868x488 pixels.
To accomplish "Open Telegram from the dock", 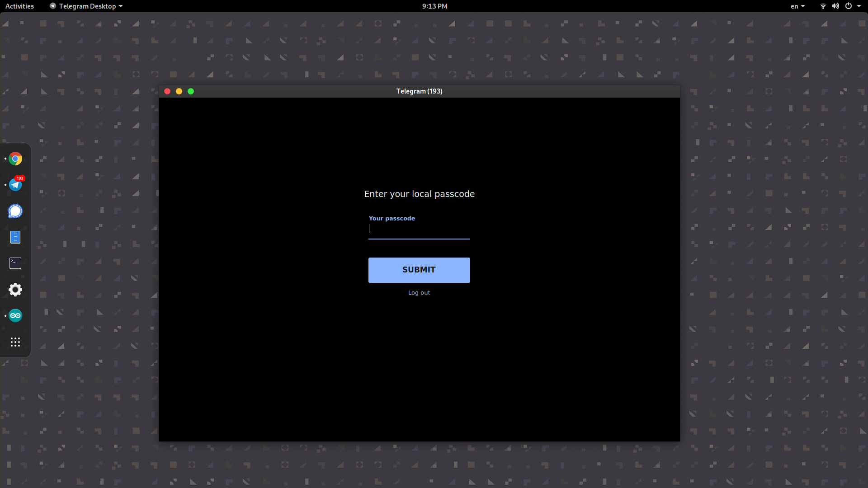I will [15, 185].
